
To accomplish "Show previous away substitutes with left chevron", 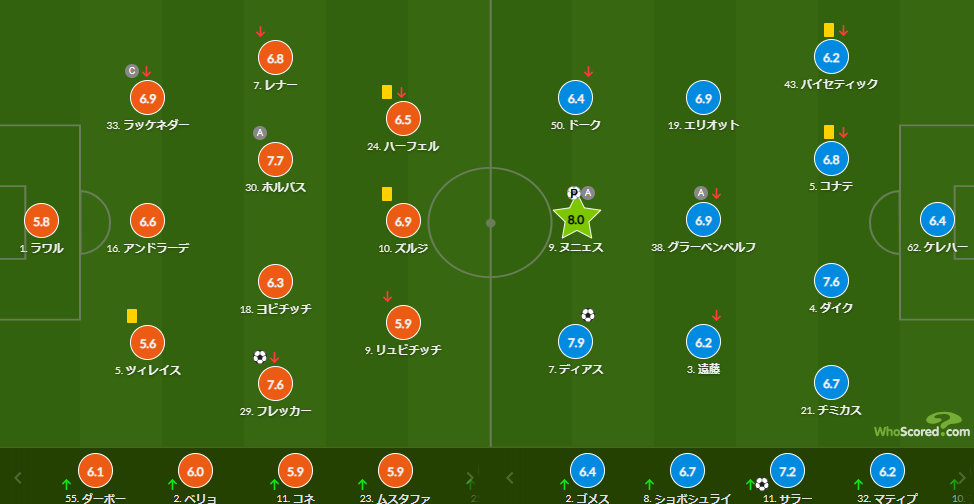I will 510,477.
